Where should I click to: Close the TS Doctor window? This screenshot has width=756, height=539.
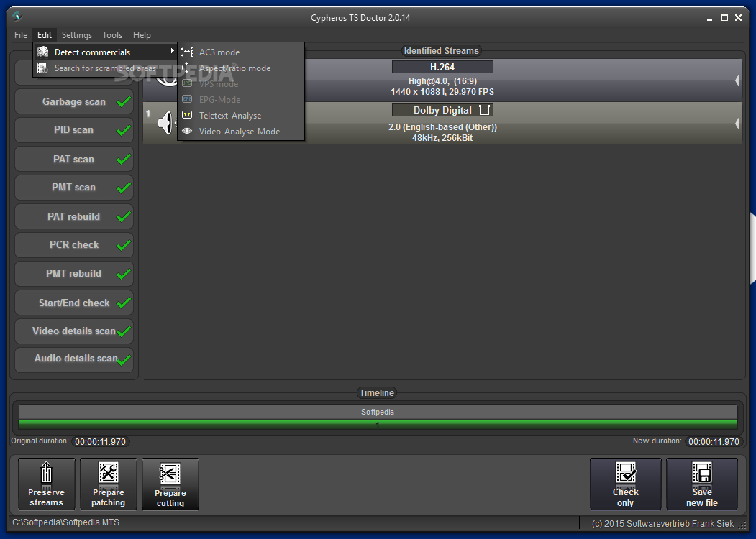[x=738, y=18]
